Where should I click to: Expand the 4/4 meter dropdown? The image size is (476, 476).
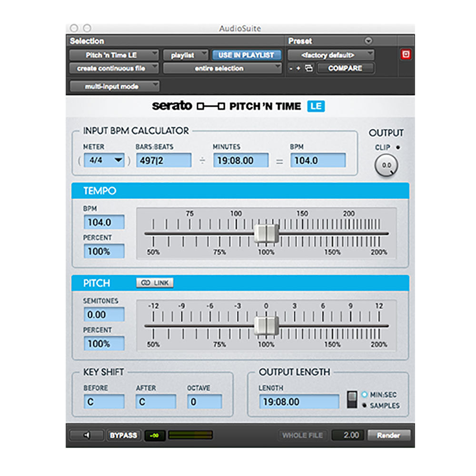pyautogui.click(x=104, y=160)
